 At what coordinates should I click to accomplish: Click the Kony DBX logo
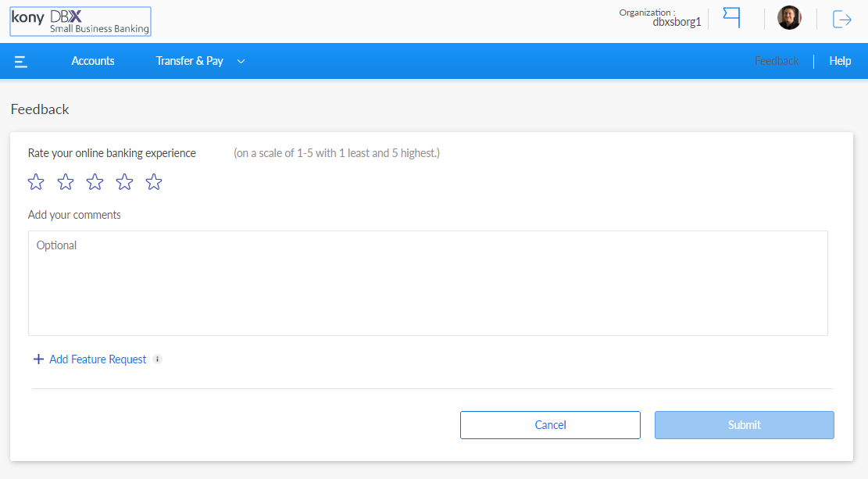click(x=80, y=22)
